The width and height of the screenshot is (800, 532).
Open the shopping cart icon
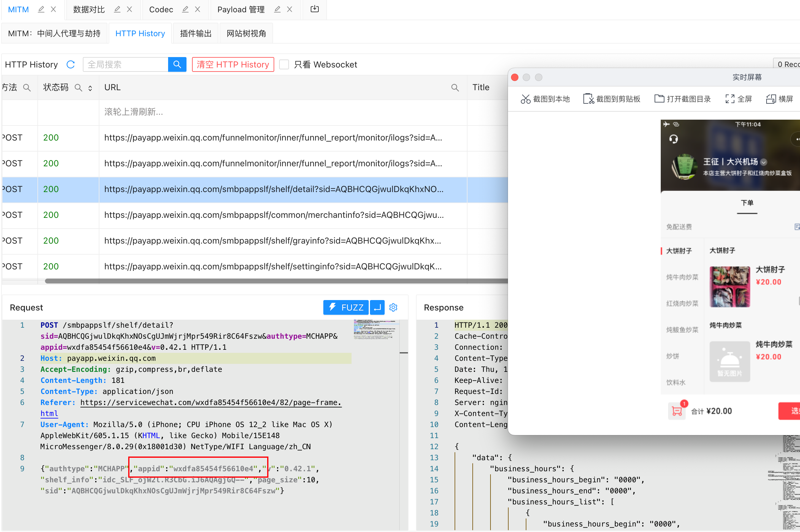click(x=677, y=411)
